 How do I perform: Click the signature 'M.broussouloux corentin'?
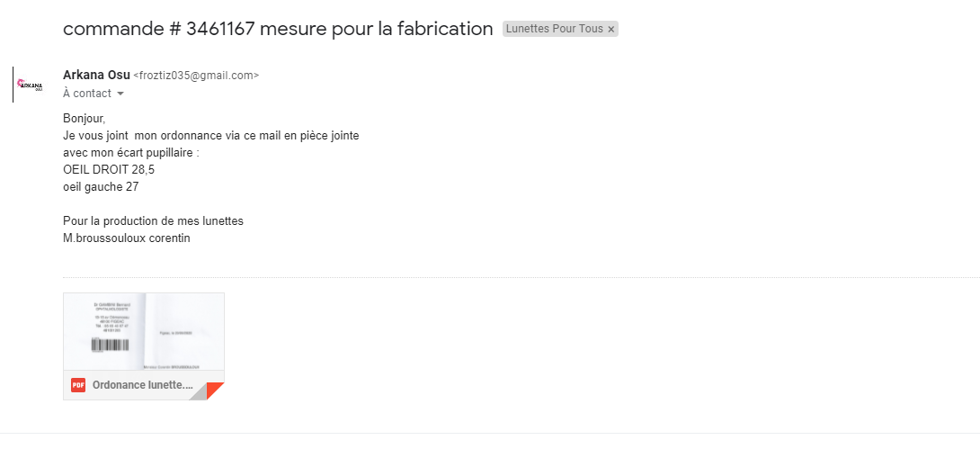coord(127,238)
